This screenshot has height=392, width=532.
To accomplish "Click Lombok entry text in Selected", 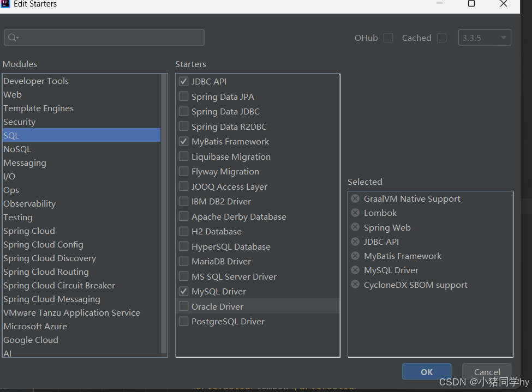I will pyautogui.click(x=380, y=213).
